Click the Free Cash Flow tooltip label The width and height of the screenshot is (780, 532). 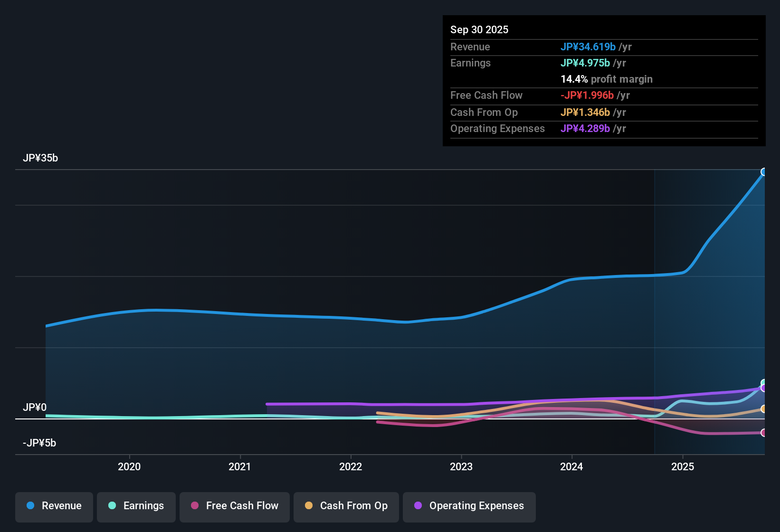[x=486, y=95]
